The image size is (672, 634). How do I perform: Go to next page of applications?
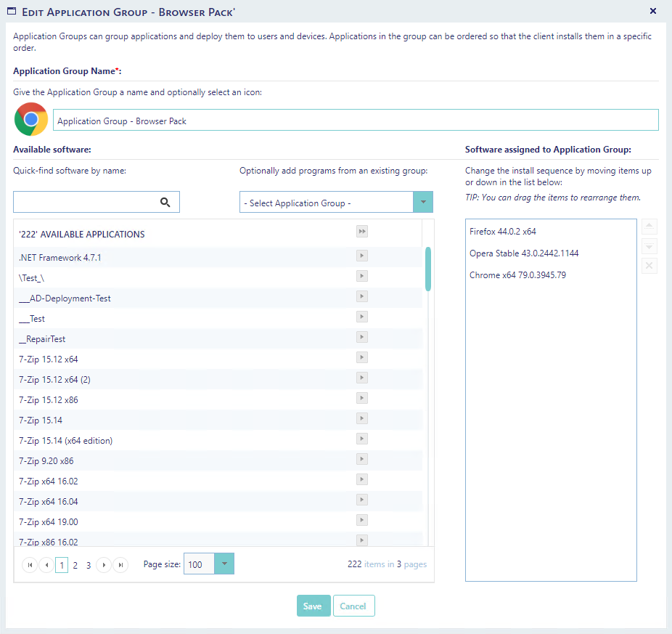(x=104, y=565)
